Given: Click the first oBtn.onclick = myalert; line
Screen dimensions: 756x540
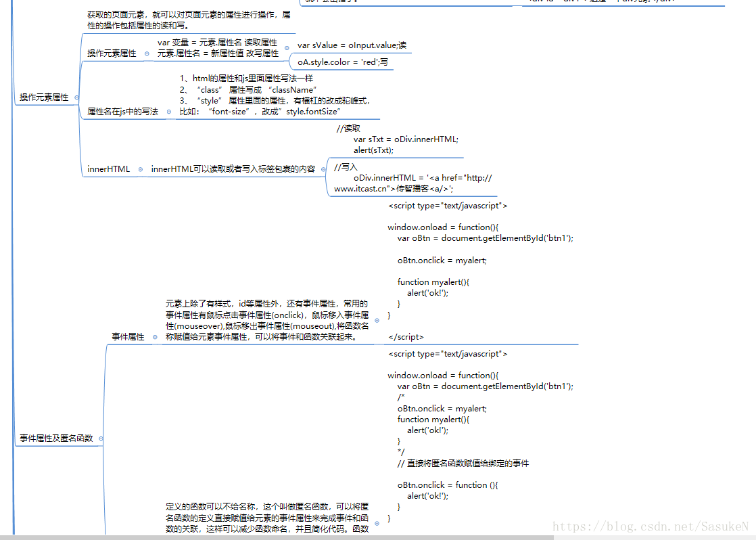Looking at the screenshot, I should point(442,260).
